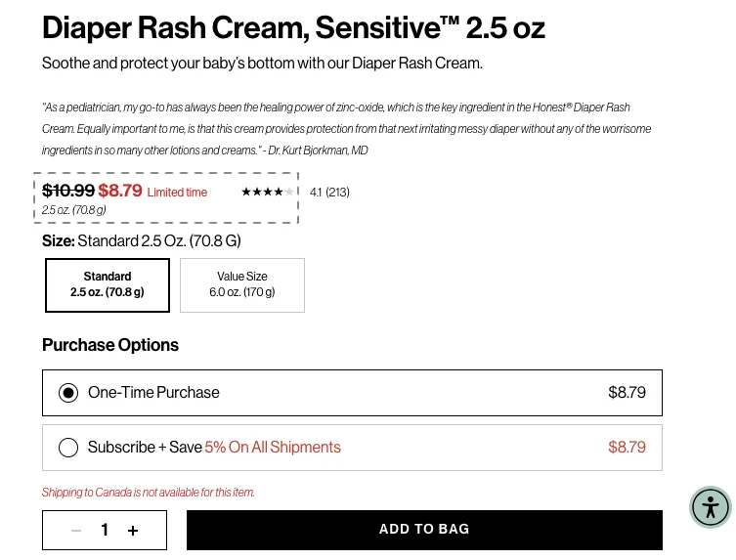This screenshot has height=560, width=736.
Task: Click the red "Limited time" label
Action: click(177, 193)
